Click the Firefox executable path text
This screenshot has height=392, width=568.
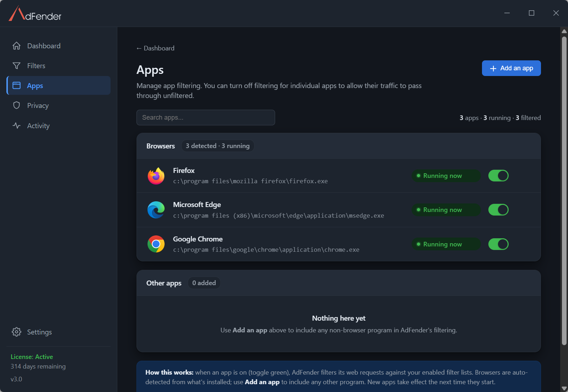[x=250, y=181]
